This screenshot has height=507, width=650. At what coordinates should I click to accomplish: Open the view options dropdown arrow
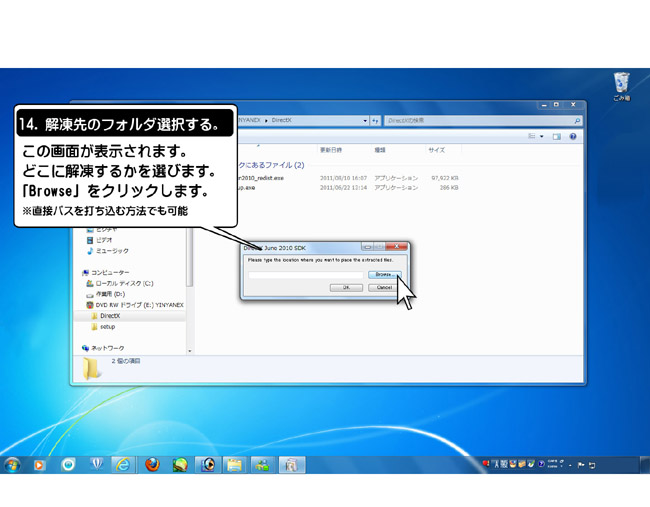tap(541, 136)
